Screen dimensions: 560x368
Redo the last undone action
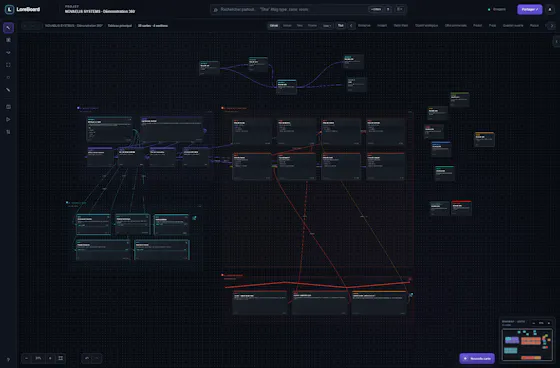97,358
